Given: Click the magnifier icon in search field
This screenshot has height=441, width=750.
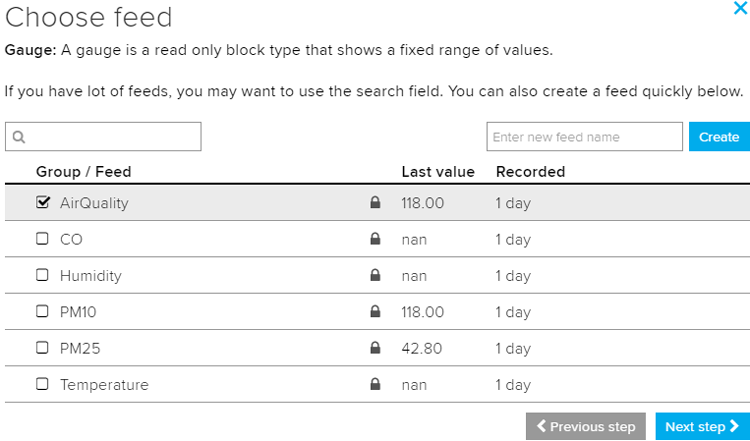Looking at the screenshot, I should [18, 137].
